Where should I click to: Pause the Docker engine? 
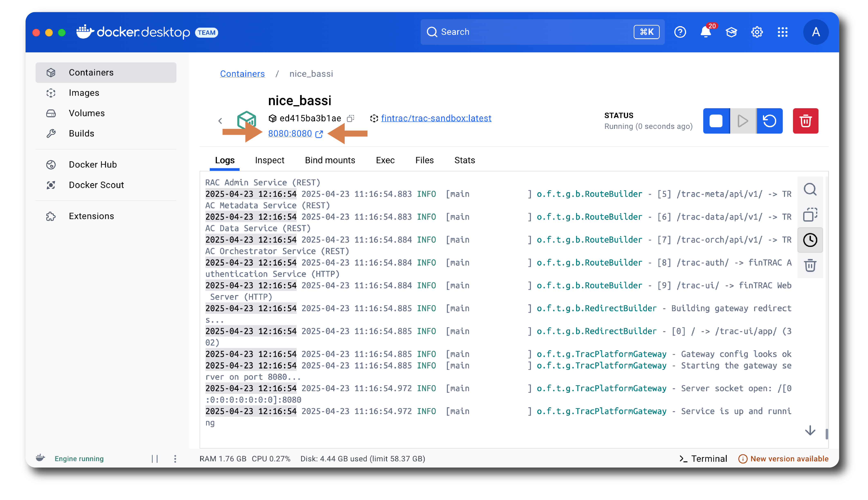click(x=155, y=459)
